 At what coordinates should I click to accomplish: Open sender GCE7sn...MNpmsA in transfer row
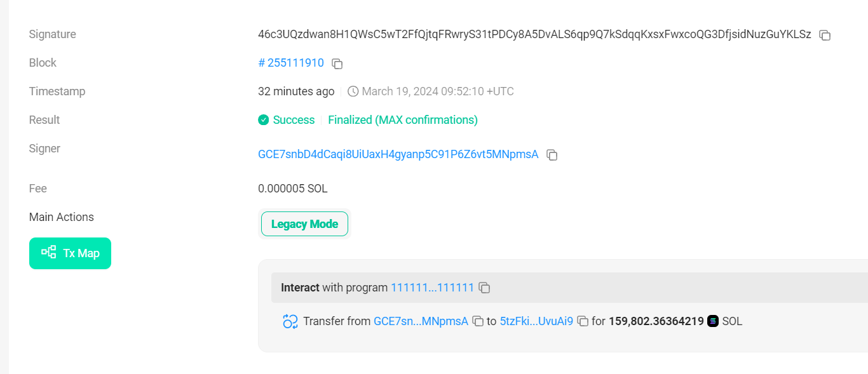coord(421,321)
